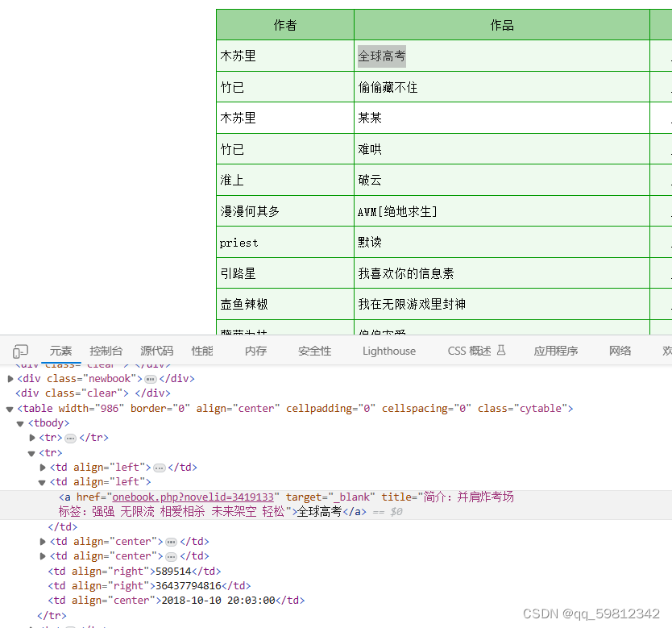Screen dimensions: 672x628
Task: Click author 木苏里 in first row
Action: tap(238, 56)
